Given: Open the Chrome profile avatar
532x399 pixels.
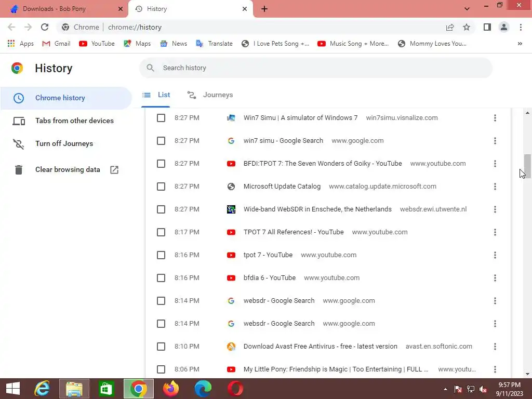Looking at the screenshot, I should tap(504, 27).
